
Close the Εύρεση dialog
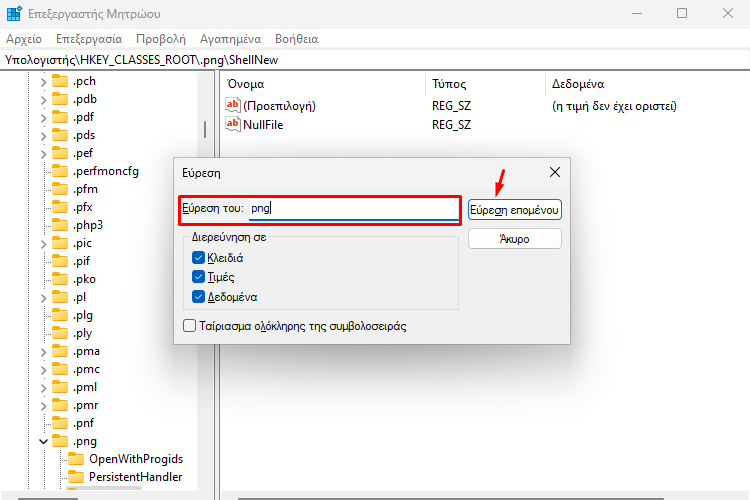click(555, 172)
